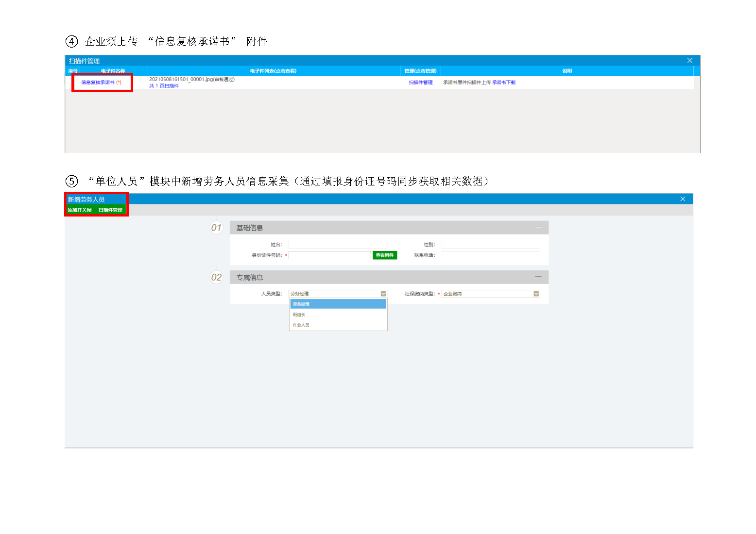756x534 pixels.
Task: Collapse the 基础信息 section with minus icon
Action: [538, 227]
